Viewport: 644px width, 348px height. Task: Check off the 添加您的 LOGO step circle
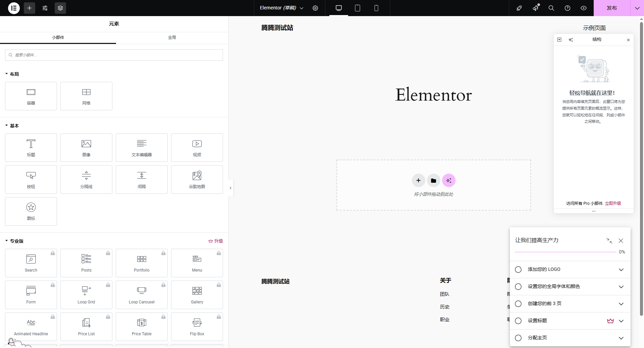[x=518, y=270]
